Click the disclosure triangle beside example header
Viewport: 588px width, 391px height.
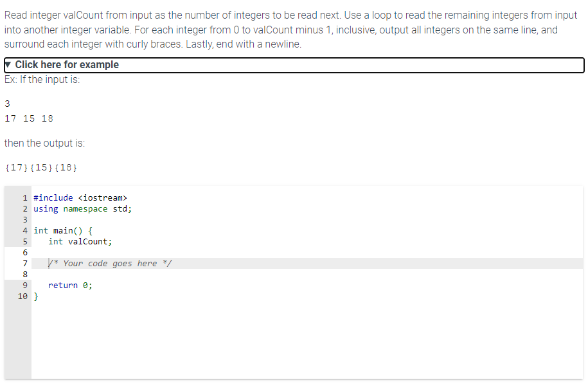pyautogui.click(x=8, y=64)
